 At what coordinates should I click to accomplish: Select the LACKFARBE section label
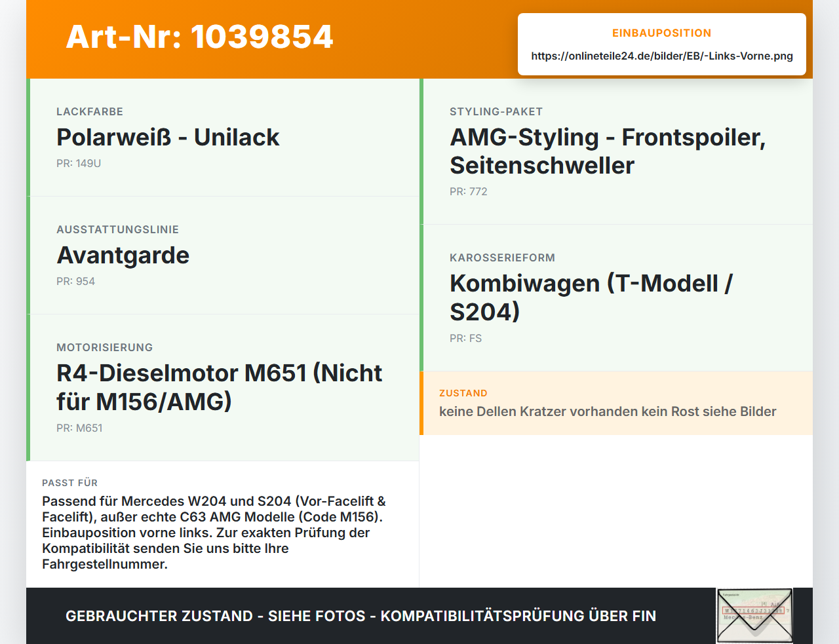(x=90, y=111)
